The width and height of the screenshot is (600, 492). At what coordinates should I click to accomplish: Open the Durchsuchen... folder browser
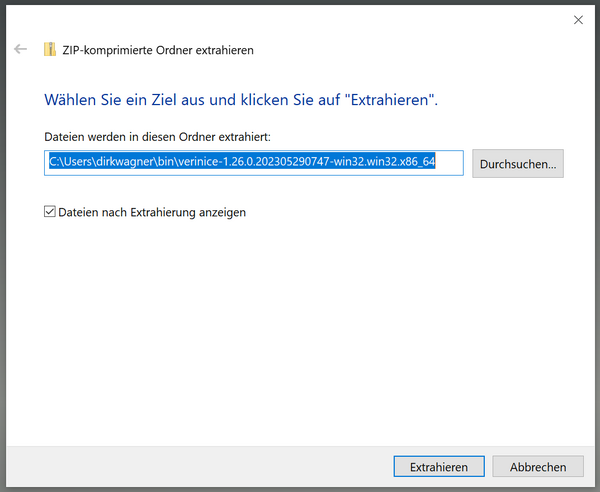coord(518,163)
